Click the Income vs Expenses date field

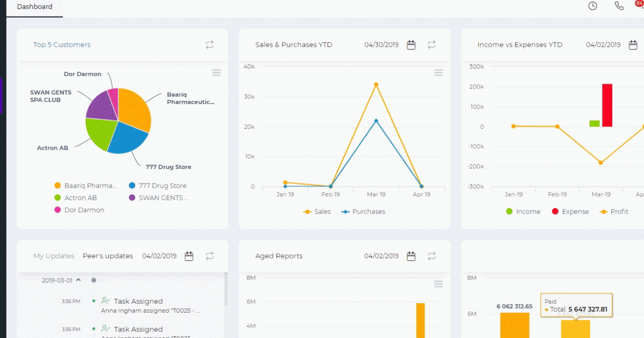(603, 45)
